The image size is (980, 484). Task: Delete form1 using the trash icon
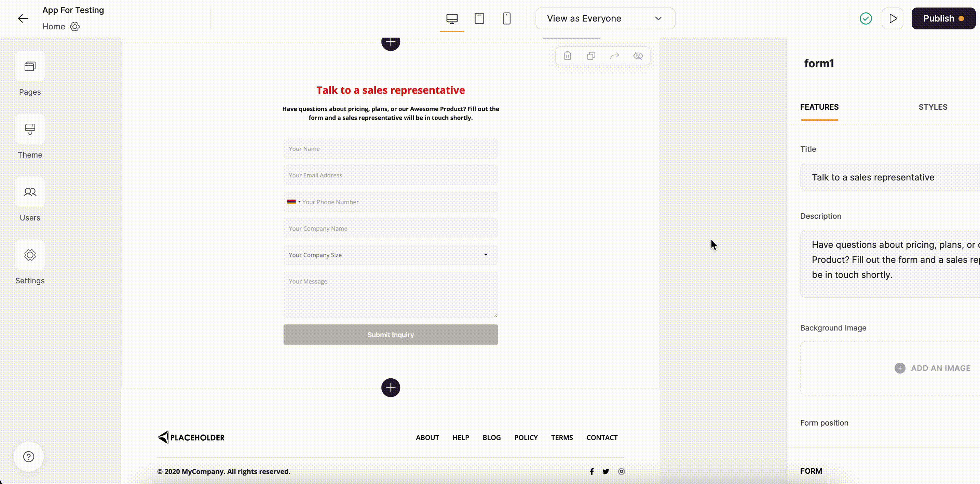pyautogui.click(x=567, y=56)
